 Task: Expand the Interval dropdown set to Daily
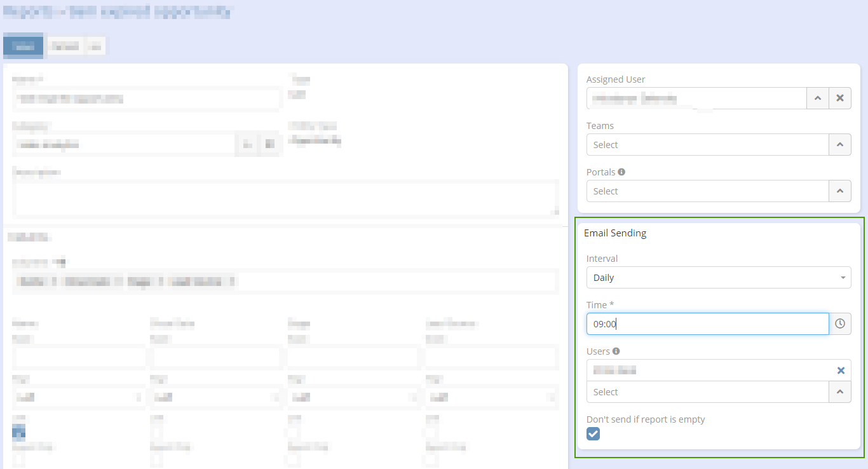click(718, 278)
